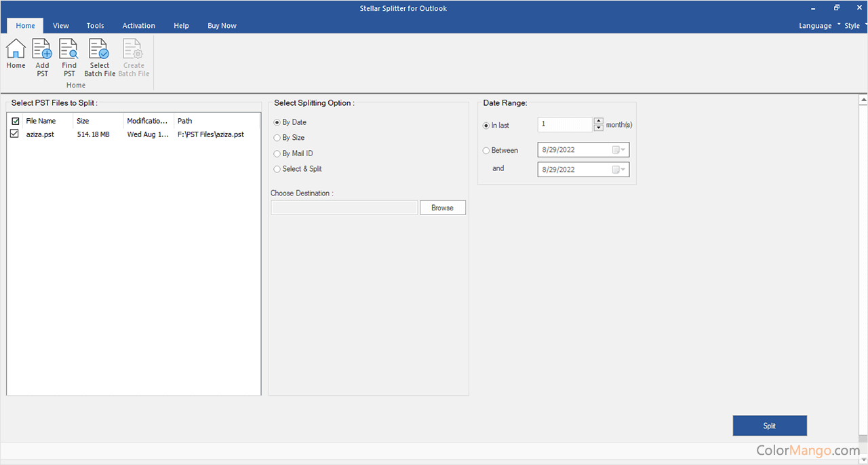Switch to the Home ribbon tab
This screenshot has height=465, width=868.
pyautogui.click(x=25, y=26)
